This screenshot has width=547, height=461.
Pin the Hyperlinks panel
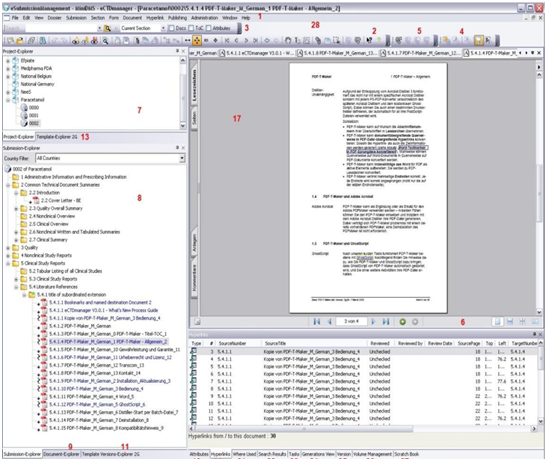click(x=534, y=334)
